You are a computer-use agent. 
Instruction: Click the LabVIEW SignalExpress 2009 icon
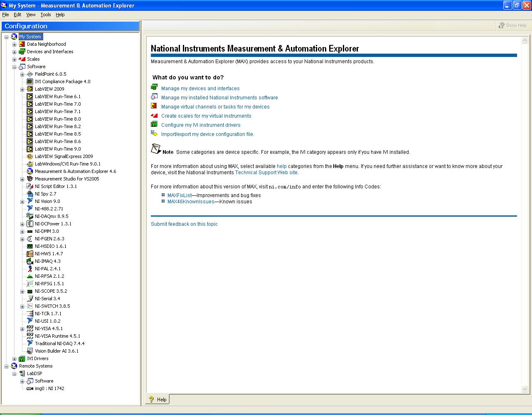tap(30, 156)
